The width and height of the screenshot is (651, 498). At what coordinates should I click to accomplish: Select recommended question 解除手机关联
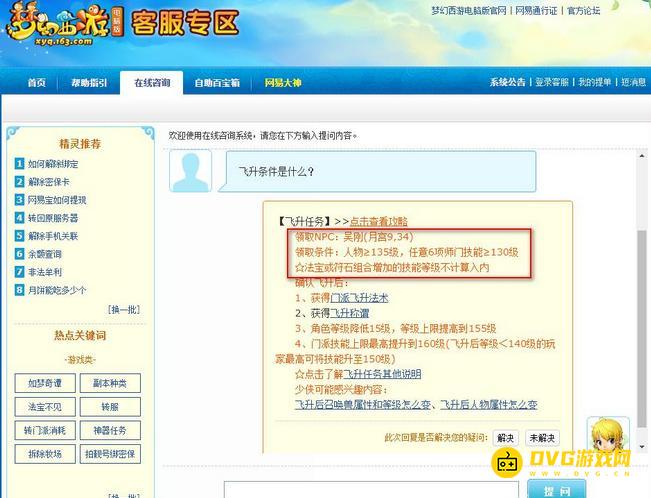click(x=53, y=236)
